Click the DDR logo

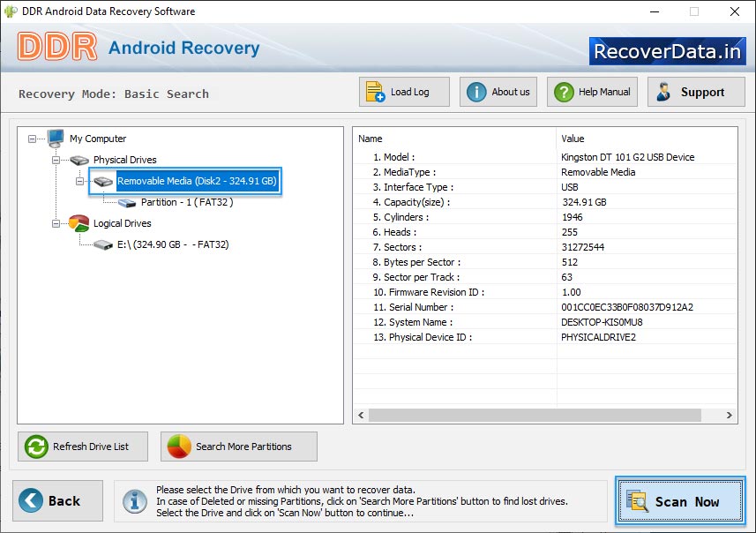57,47
